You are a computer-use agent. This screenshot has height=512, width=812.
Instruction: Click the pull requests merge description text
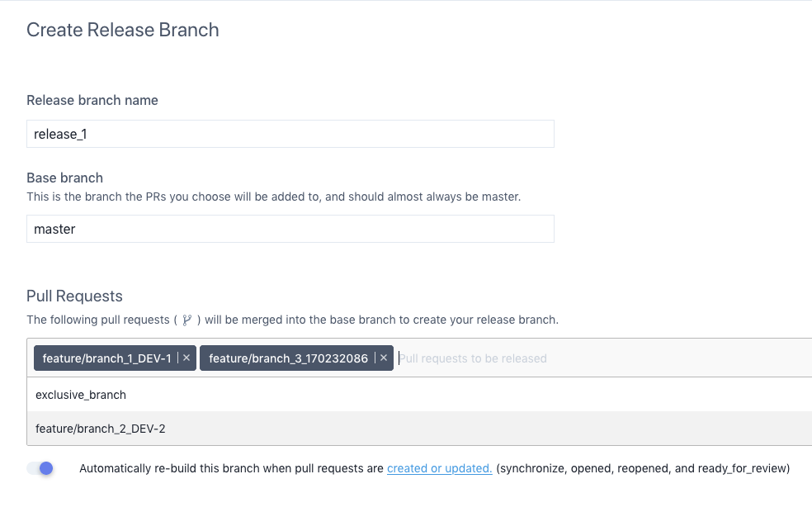380,320
